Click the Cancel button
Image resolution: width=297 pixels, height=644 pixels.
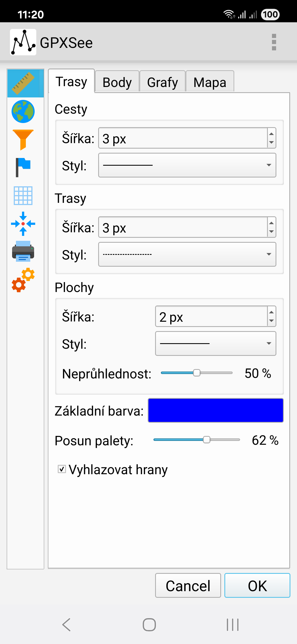pos(188,585)
